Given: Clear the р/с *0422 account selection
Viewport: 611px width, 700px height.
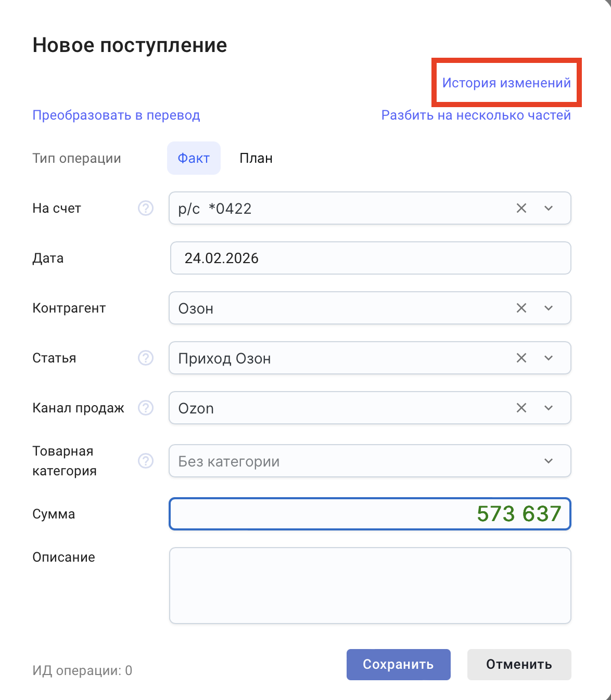Looking at the screenshot, I should point(521,209).
